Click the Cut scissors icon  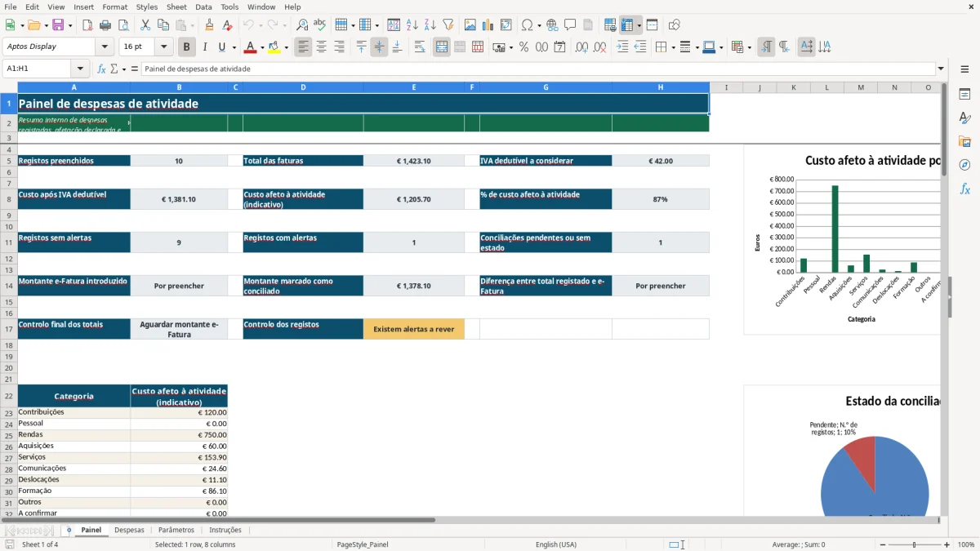tap(145, 25)
